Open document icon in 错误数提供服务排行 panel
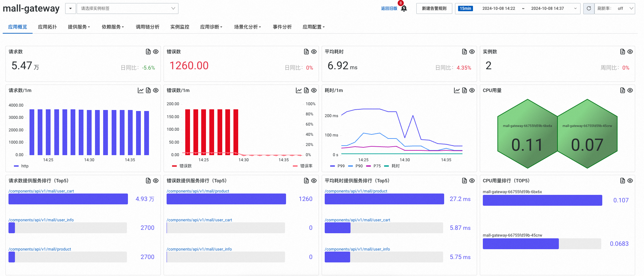 click(306, 181)
